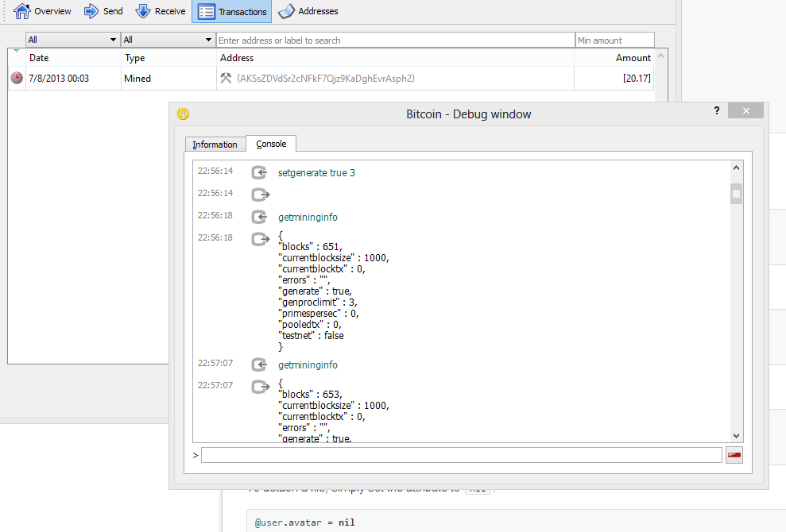Screen dimensions: 786x532
Task: Click the console scrollbar thumb
Action: coord(736,194)
